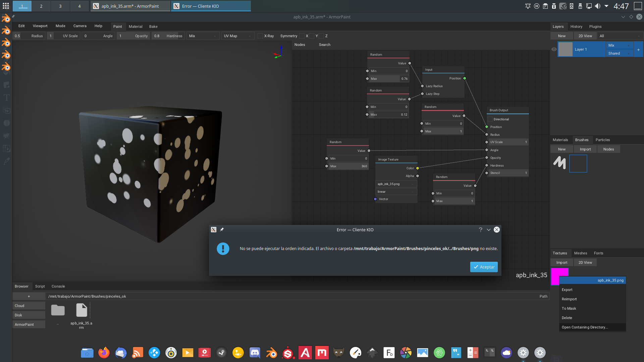Switch to the Console tab
The width and height of the screenshot is (644, 362).
[x=58, y=286]
